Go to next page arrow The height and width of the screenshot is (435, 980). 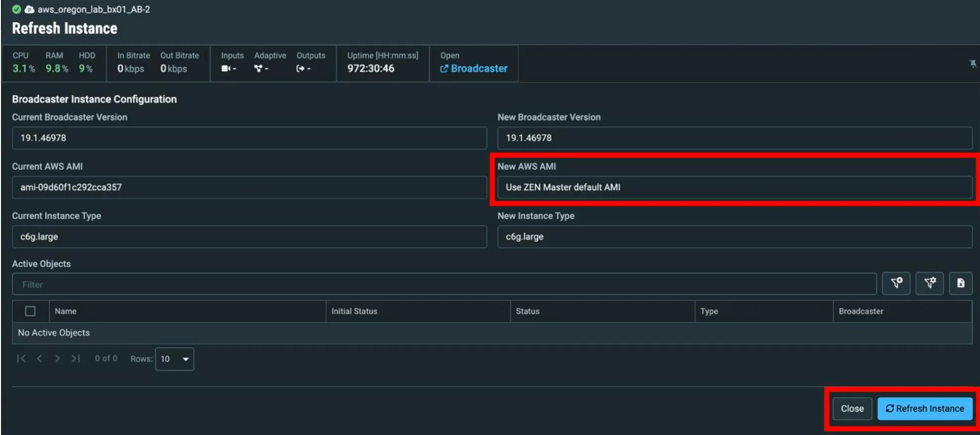(57, 359)
